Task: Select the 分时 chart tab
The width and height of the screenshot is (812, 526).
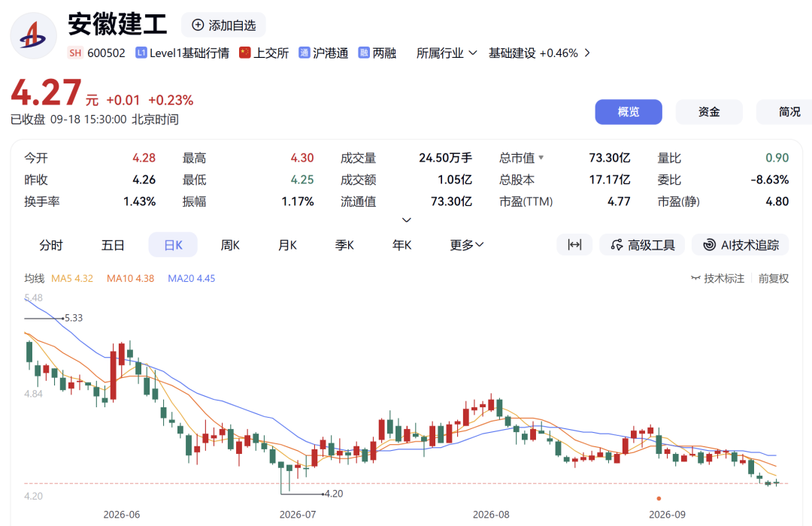Action: tap(51, 245)
